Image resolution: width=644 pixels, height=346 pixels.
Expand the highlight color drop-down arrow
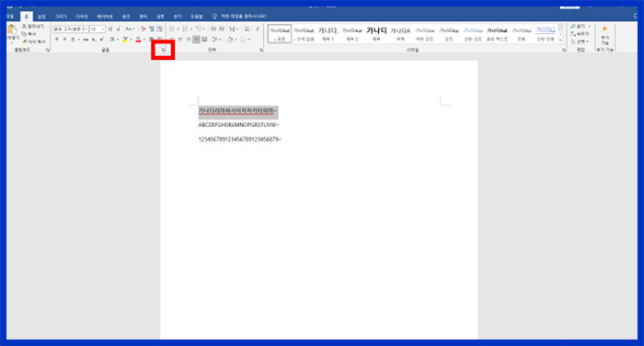(x=131, y=40)
